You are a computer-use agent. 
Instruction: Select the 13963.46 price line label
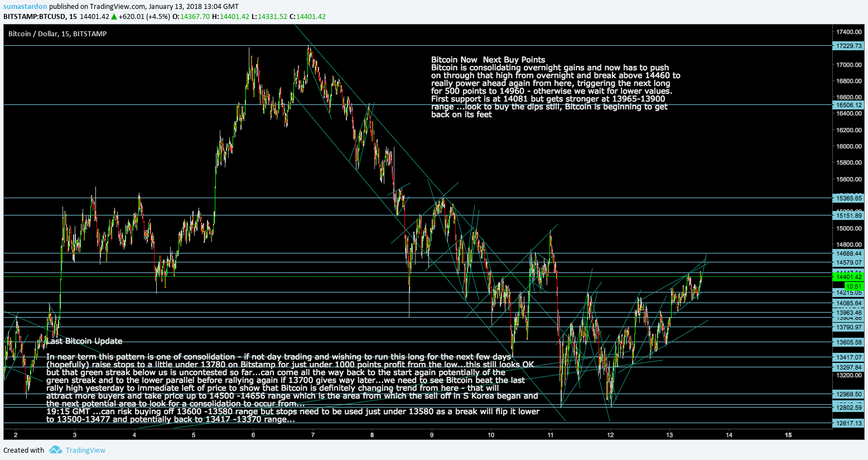(x=848, y=313)
